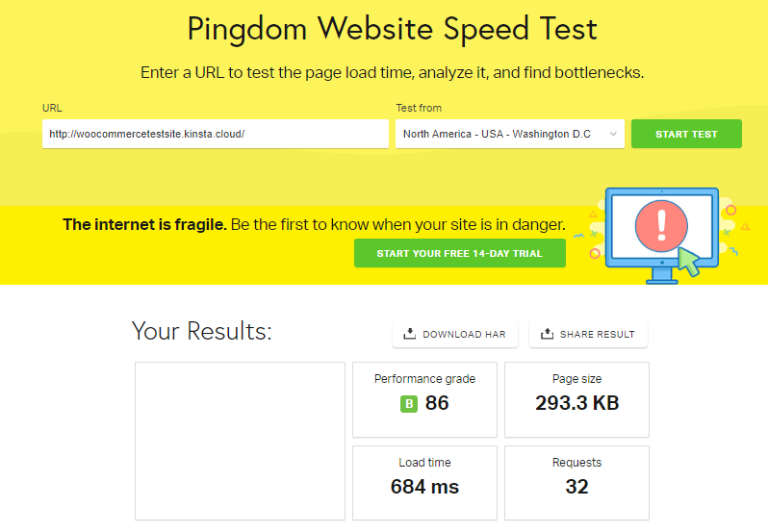The width and height of the screenshot is (768, 532).
Task: Click the monitor stand illustration
Action: (662, 275)
